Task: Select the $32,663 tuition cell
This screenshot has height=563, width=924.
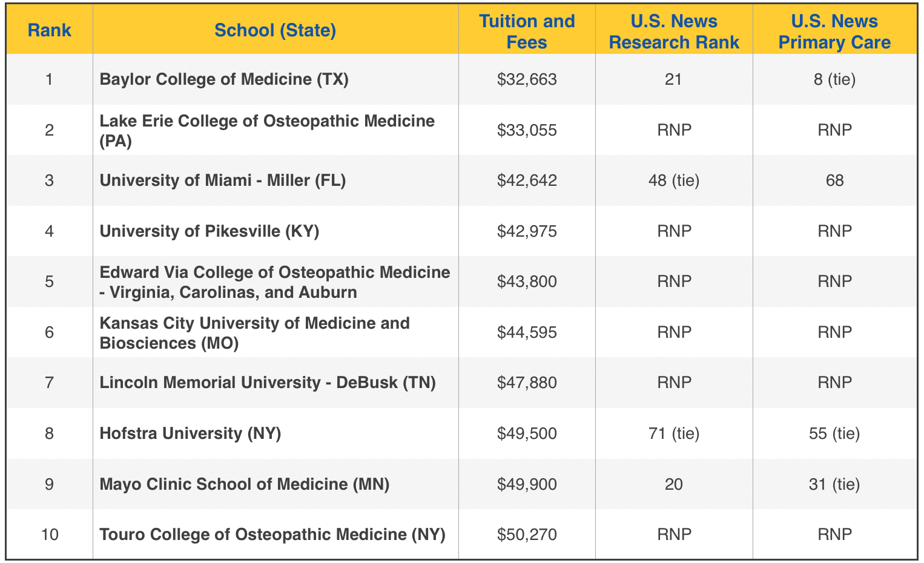Action: click(527, 79)
